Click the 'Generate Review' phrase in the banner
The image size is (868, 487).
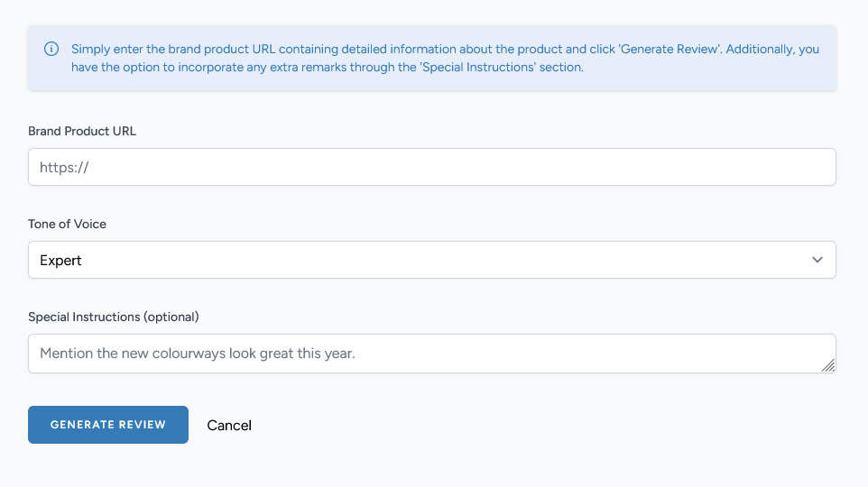tap(668, 50)
